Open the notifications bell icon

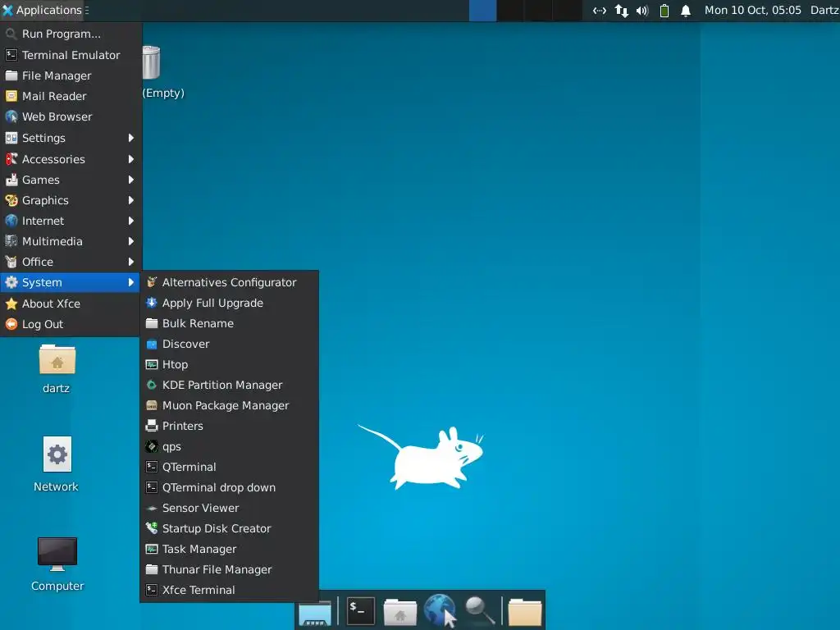686,10
